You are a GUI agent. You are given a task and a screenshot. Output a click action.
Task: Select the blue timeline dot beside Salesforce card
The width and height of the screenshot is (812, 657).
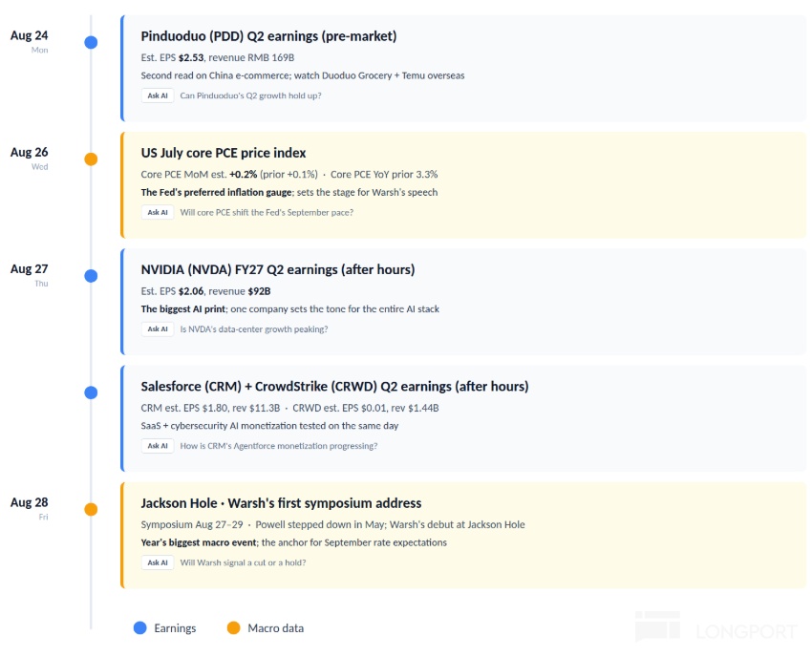91,392
